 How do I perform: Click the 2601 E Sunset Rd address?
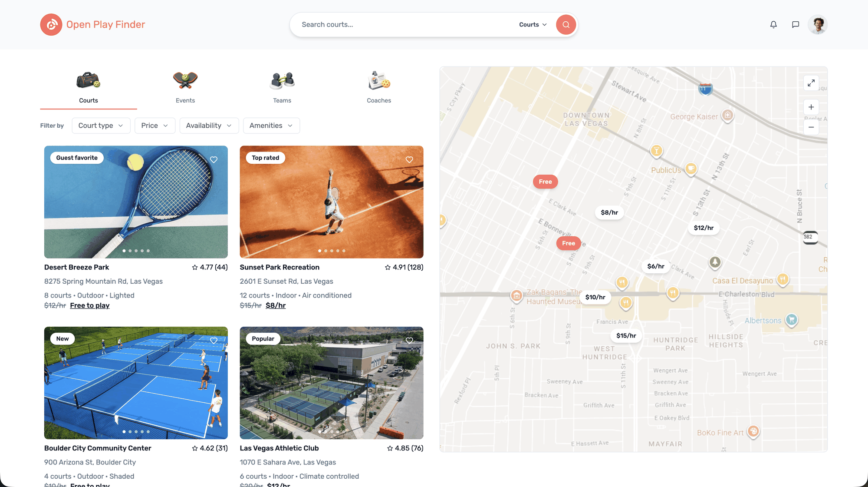[286, 282]
